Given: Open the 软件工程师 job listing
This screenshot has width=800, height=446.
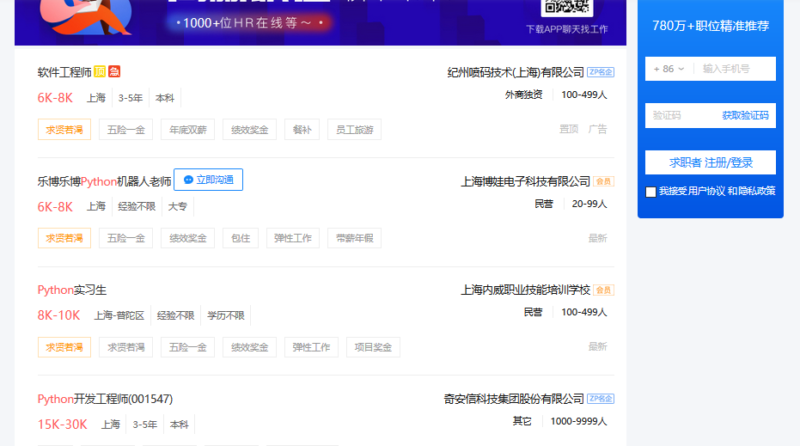Looking at the screenshot, I should tap(64, 72).
